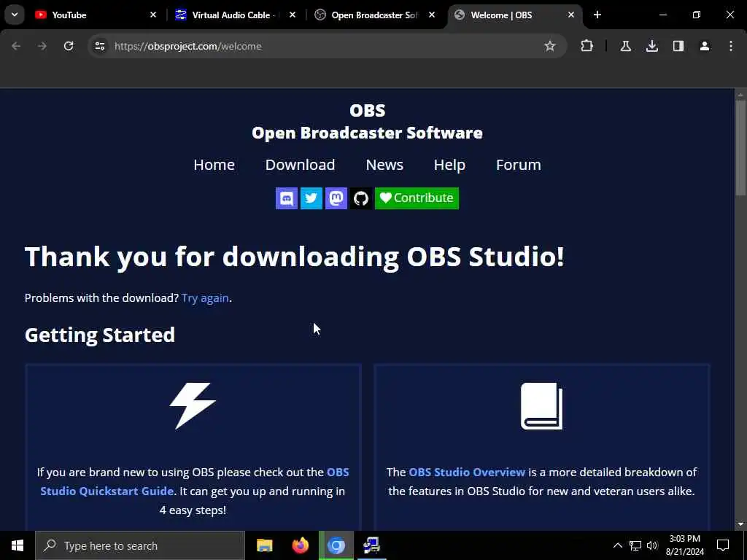Close the Open Broadcaster Software tab
This screenshot has height=560, width=747.
(x=432, y=15)
